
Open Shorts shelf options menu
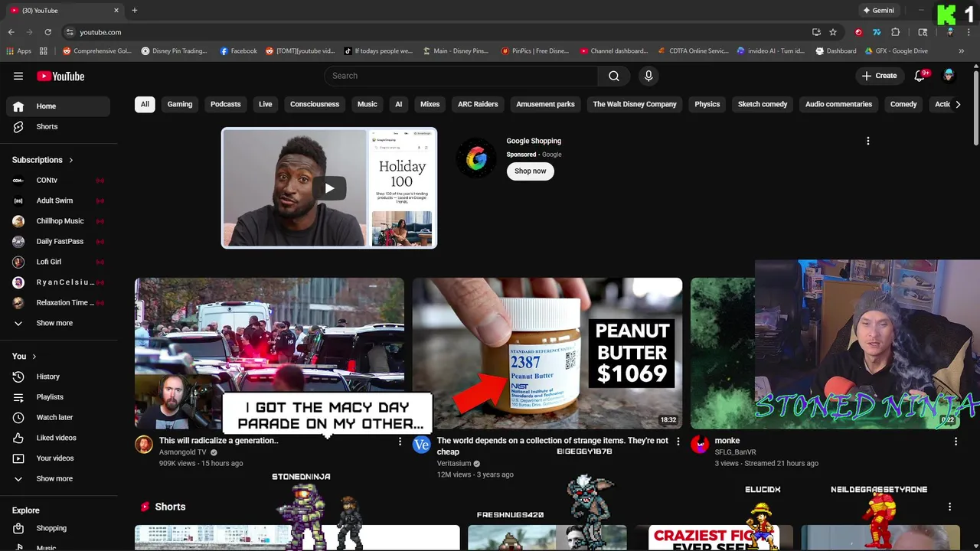coord(949,507)
